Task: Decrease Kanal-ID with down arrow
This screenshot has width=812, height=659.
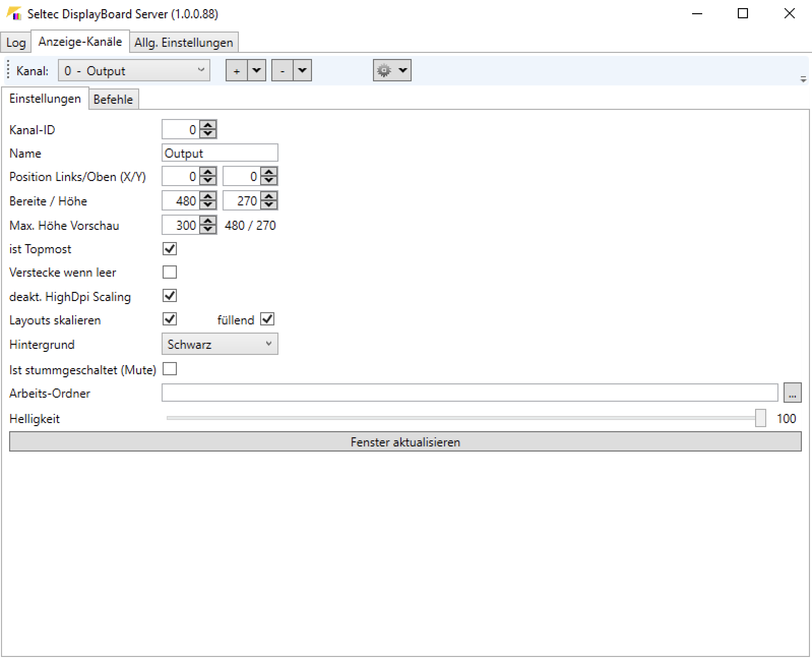Action: coord(208,134)
